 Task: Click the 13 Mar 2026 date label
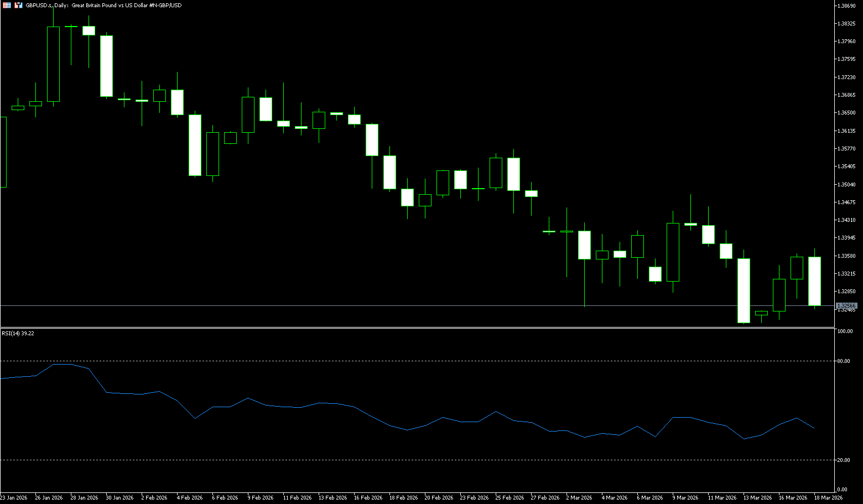(x=757, y=498)
